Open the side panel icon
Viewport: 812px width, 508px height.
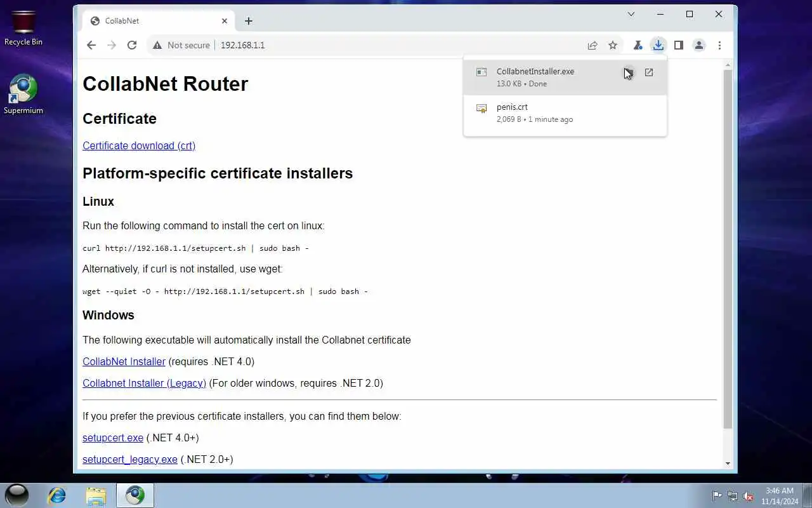click(x=679, y=45)
